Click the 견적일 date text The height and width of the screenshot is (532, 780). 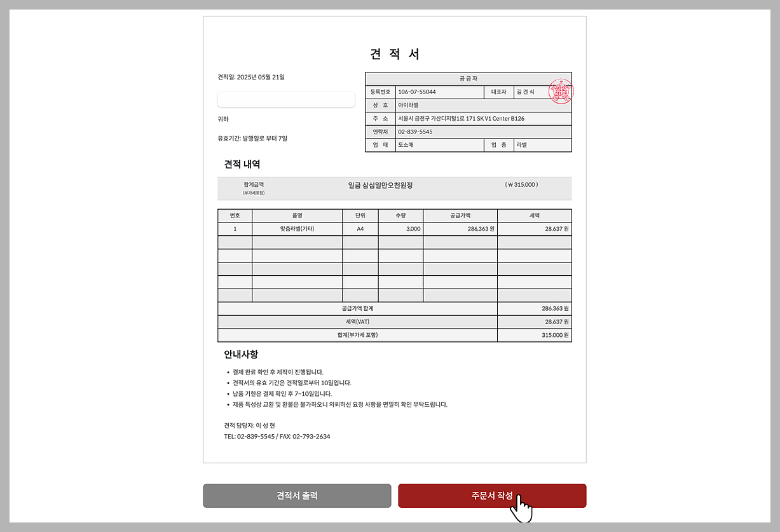251,77
